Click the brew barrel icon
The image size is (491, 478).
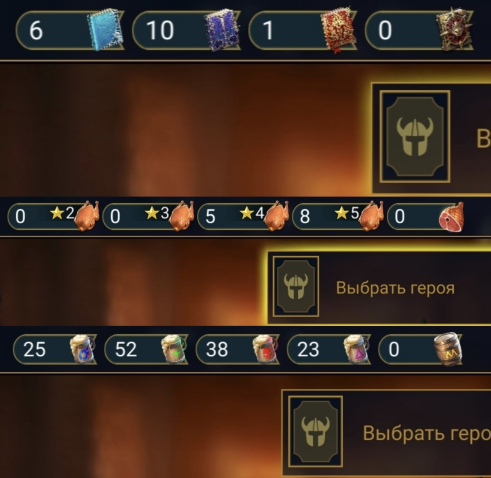point(448,349)
